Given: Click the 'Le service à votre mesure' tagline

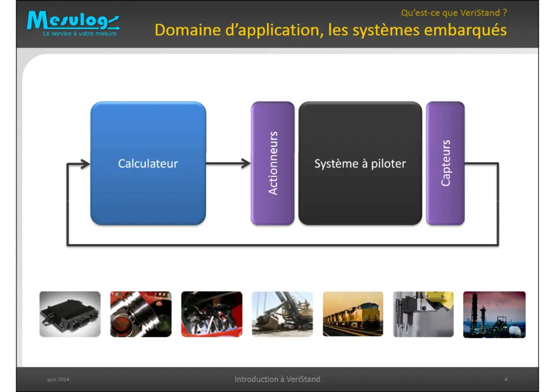Looking at the screenshot, I should 80,34.
